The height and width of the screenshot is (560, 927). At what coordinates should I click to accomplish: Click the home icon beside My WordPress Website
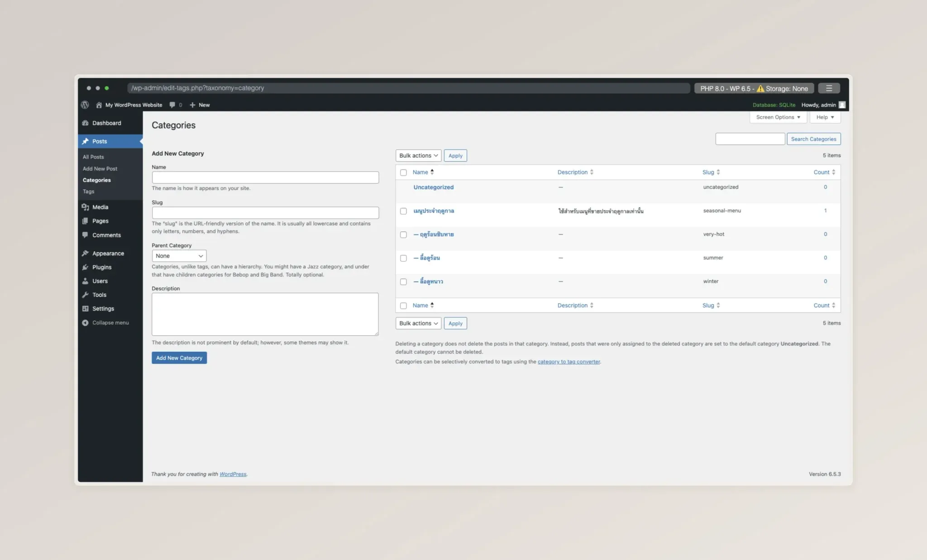coord(99,105)
